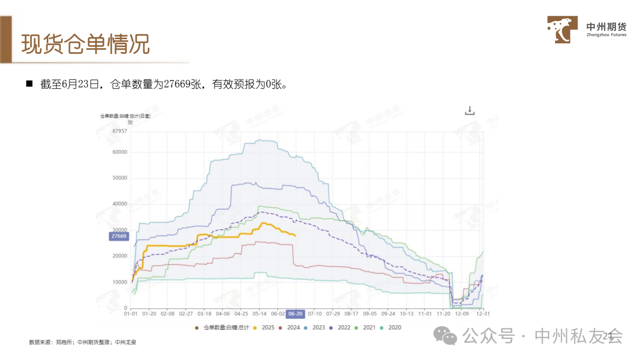The width and height of the screenshot is (644, 362).
Task: Toggle the 2022 legend entry
Action: point(340,327)
